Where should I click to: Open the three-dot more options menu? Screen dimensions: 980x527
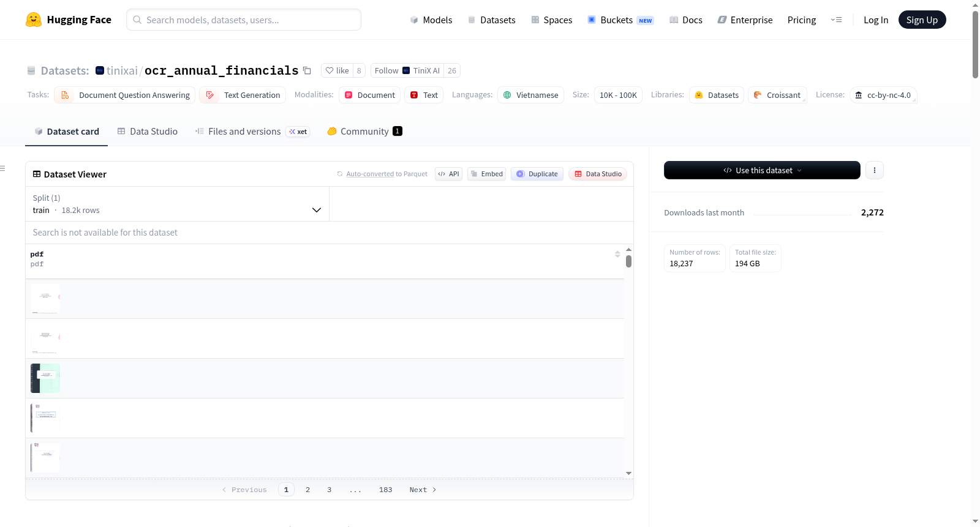[x=875, y=170]
